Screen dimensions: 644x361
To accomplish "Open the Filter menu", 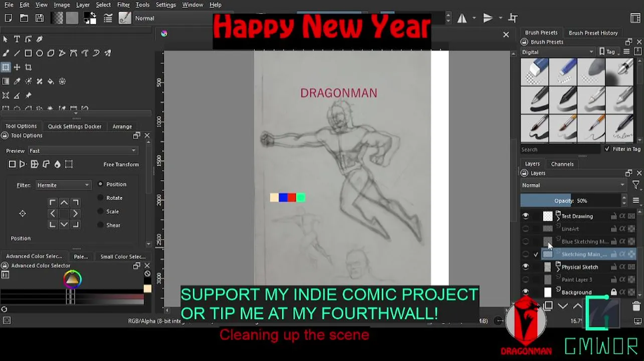I will 123,5.
